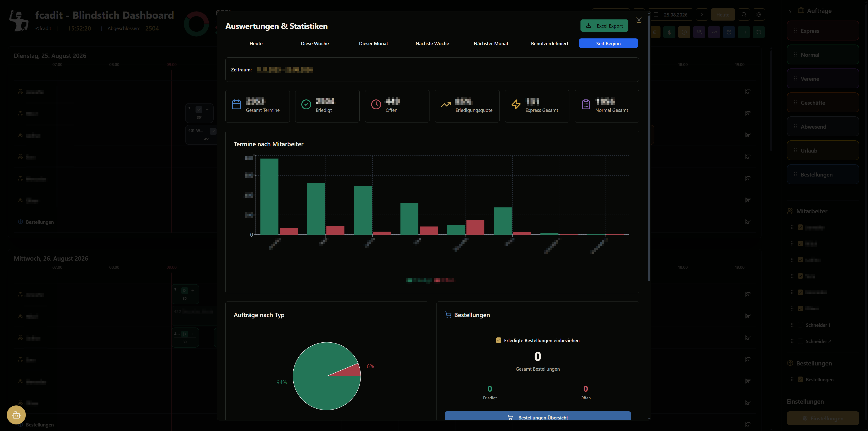Click the people icon toolbar button
Screen dimensions: 868x431
699,32
